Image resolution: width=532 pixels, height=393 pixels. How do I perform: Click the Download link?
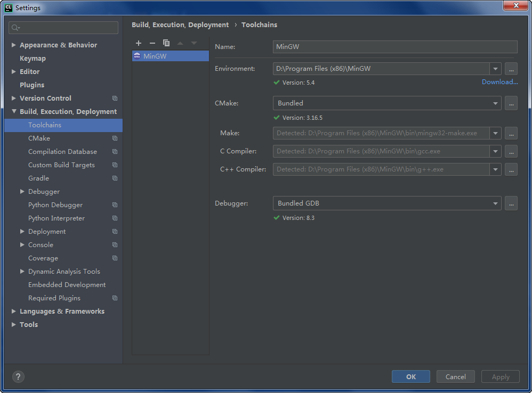[x=499, y=82]
